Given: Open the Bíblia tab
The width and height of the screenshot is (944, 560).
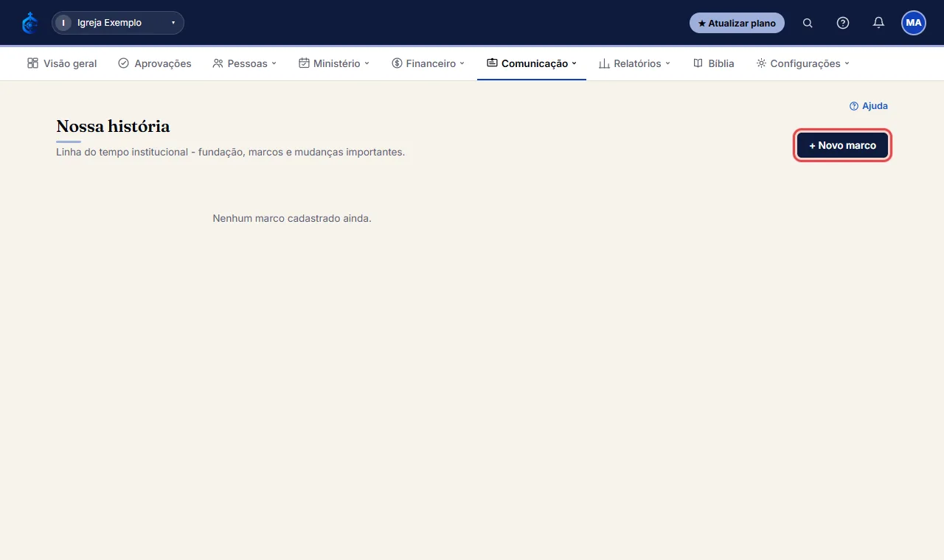Looking at the screenshot, I should [713, 63].
